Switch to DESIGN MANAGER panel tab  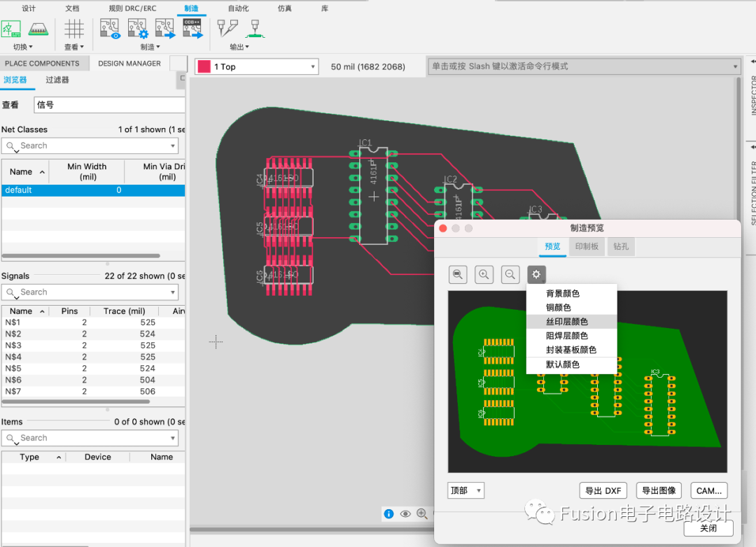pos(129,63)
